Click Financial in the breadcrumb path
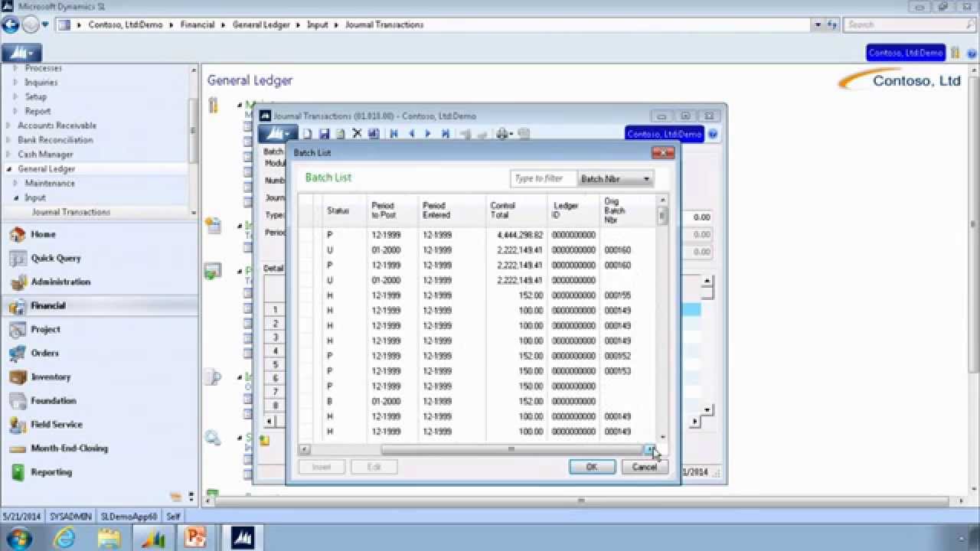 [x=198, y=24]
